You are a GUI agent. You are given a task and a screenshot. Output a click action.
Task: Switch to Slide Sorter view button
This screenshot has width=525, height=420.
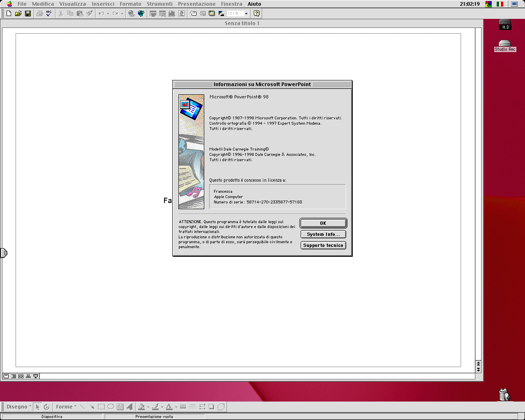[x=21, y=376]
